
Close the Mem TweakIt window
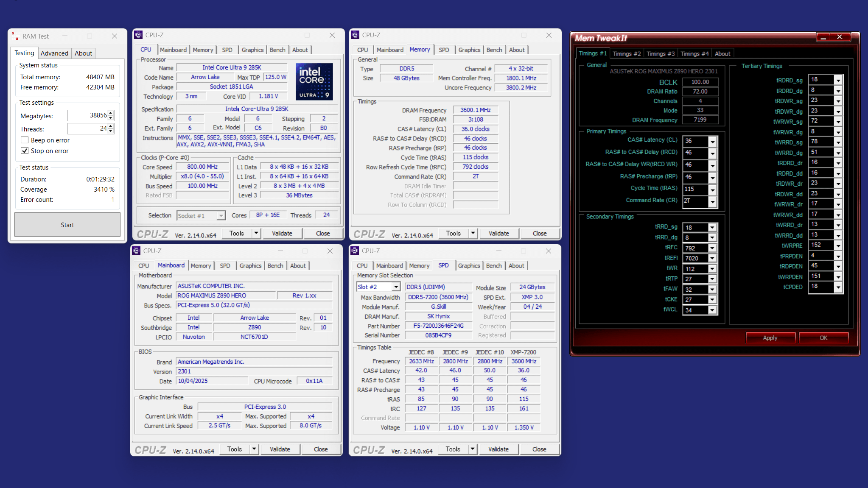(839, 37)
